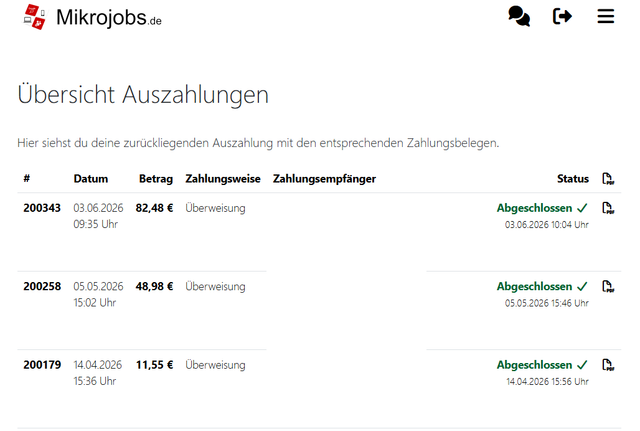Image resolution: width=640 pixels, height=431 pixels.
Task: Click the Mikrojobs.de logo
Action: click(93, 17)
